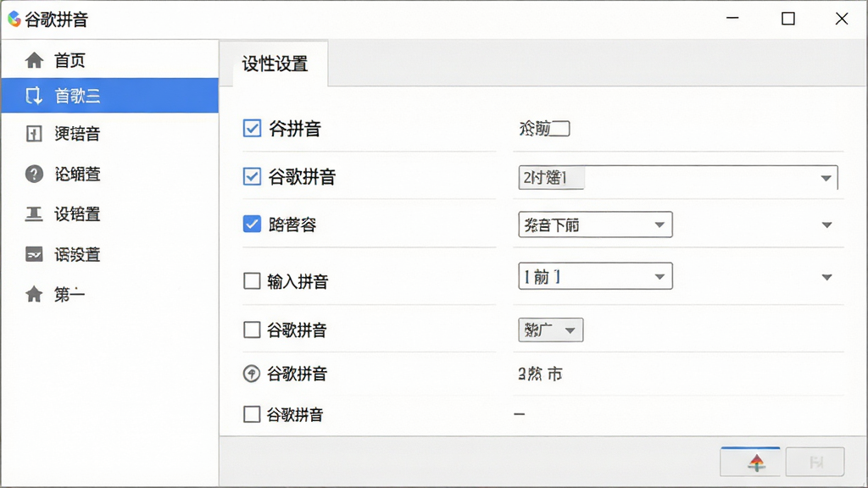This screenshot has width=868, height=488.
Task: Maximize the 谷歌拼音 window
Action: click(x=788, y=19)
